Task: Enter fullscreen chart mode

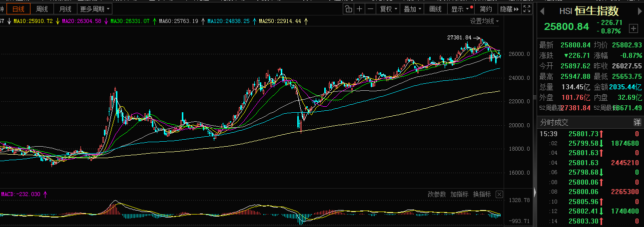Action: (x=527, y=9)
